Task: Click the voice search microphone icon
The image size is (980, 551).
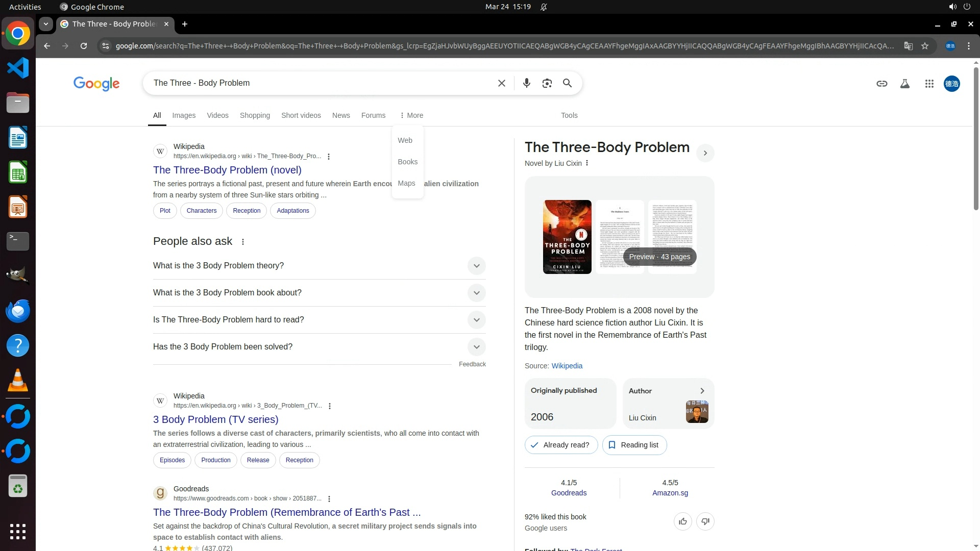Action: [x=526, y=83]
